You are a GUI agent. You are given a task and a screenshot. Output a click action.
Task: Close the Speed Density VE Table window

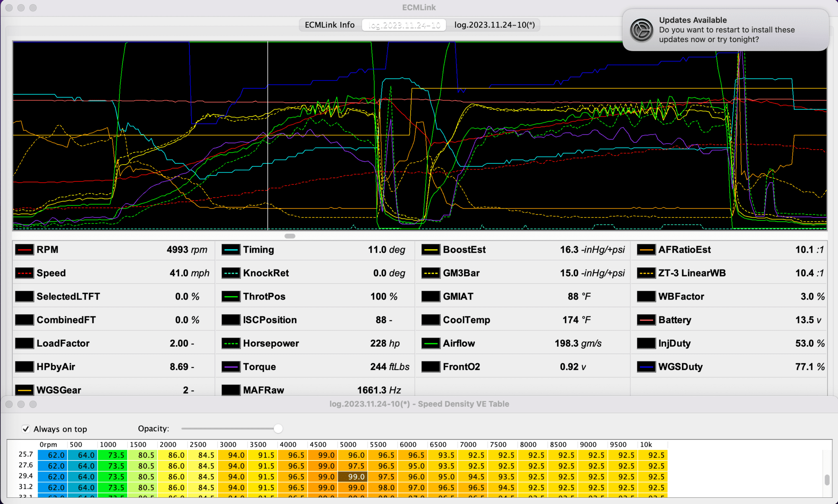[9, 404]
